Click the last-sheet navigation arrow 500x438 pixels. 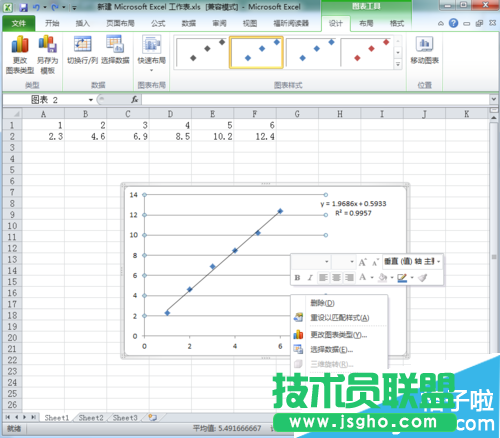click(33, 417)
